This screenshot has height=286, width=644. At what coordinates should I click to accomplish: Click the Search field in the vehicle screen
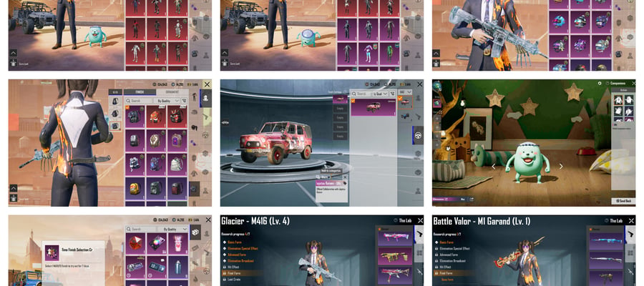coord(360,94)
